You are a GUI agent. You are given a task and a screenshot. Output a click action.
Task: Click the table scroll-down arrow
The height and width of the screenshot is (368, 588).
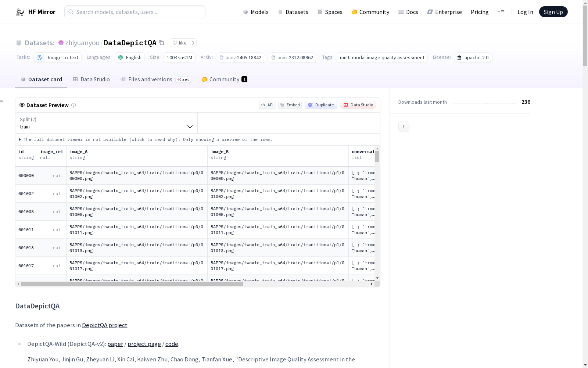(x=377, y=278)
